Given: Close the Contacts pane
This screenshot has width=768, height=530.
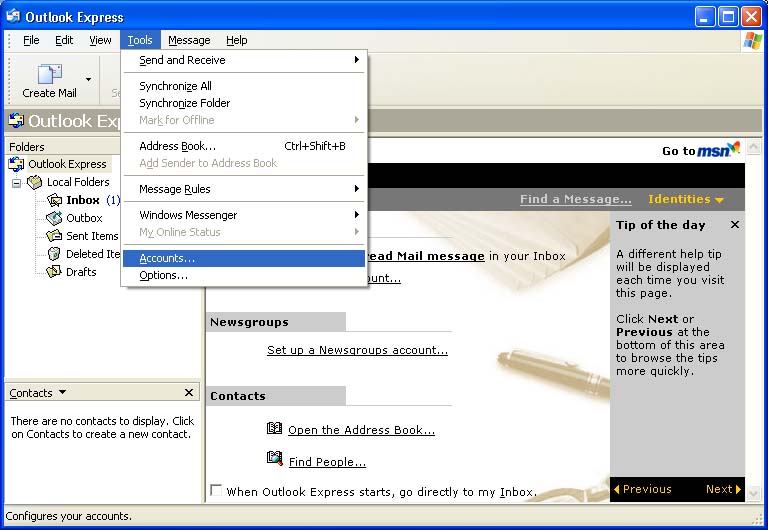Looking at the screenshot, I should (x=189, y=392).
